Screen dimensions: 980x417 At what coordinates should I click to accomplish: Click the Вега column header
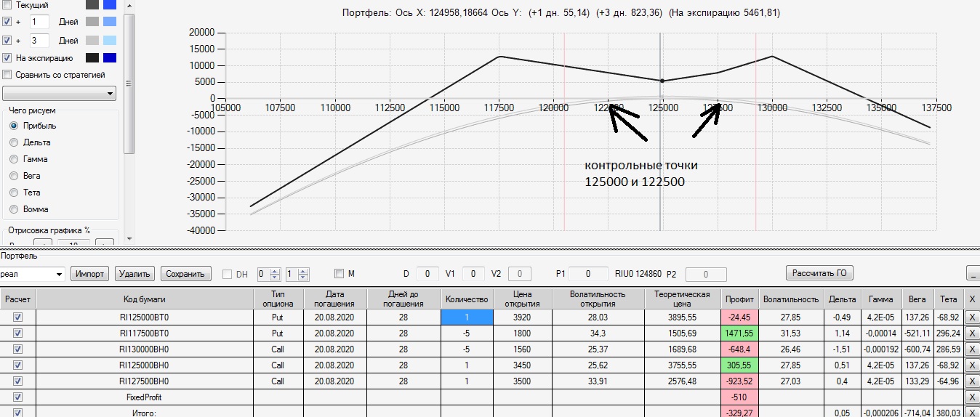(x=917, y=298)
